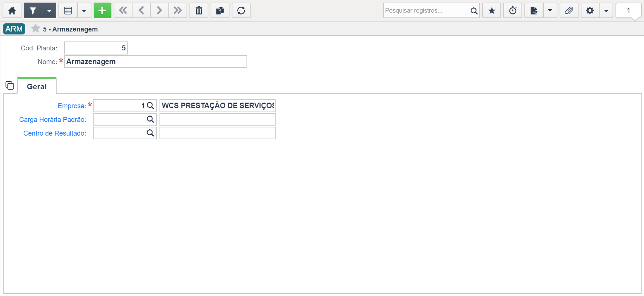The width and height of the screenshot is (644, 296).
Task: Click the record counter showing 1
Action: click(x=628, y=10)
